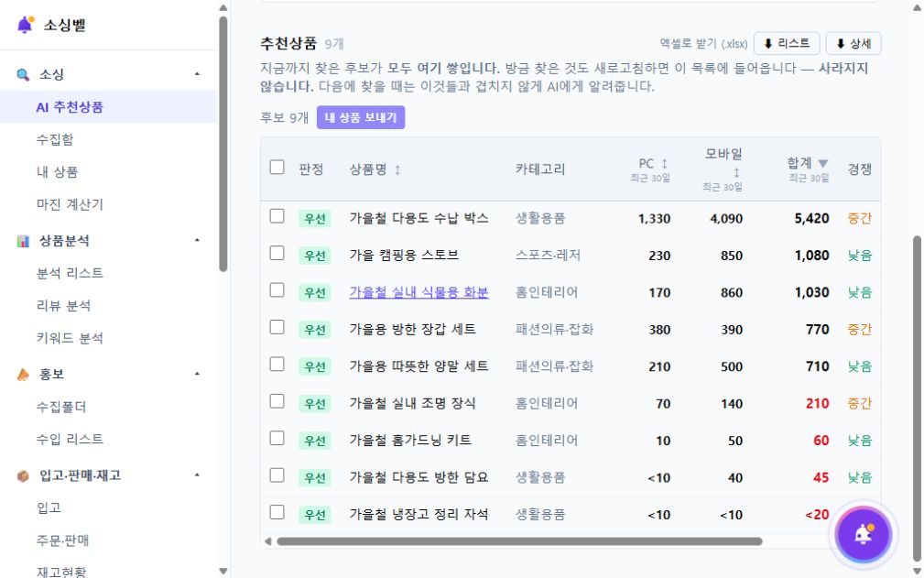
Task: Sort by PC column arrow icon
Action: (664, 163)
